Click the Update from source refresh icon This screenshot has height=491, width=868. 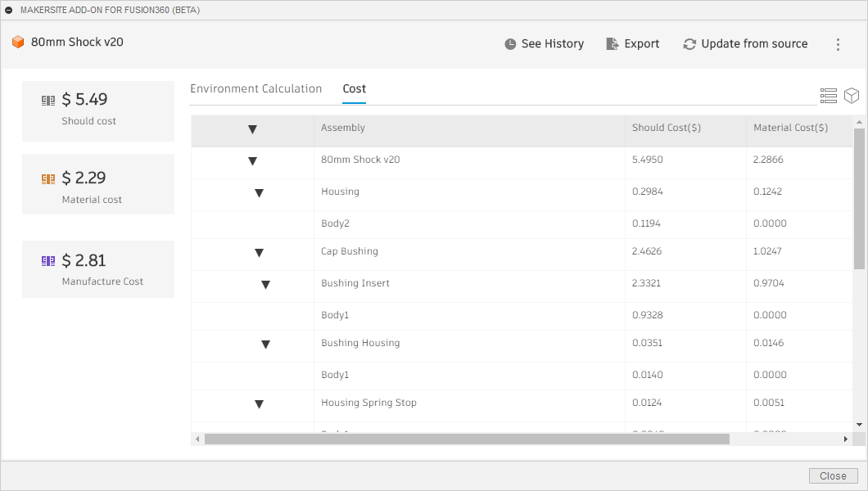point(689,44)
